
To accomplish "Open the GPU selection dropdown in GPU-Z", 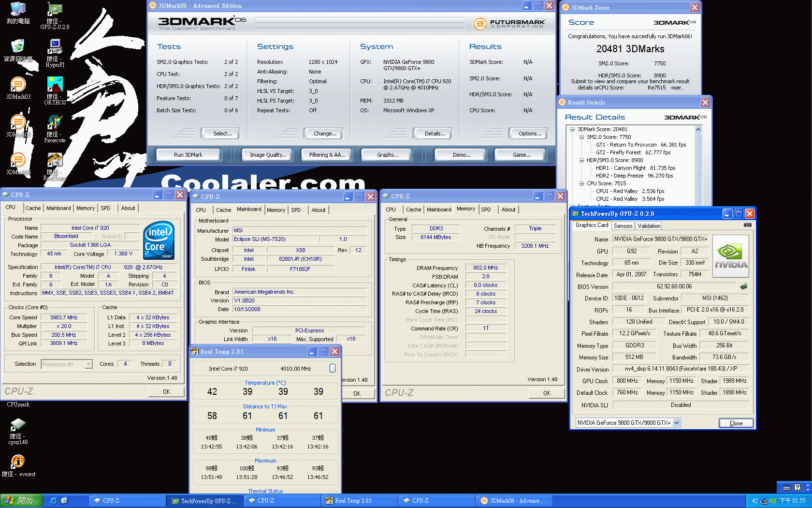I will click(676, 422).
